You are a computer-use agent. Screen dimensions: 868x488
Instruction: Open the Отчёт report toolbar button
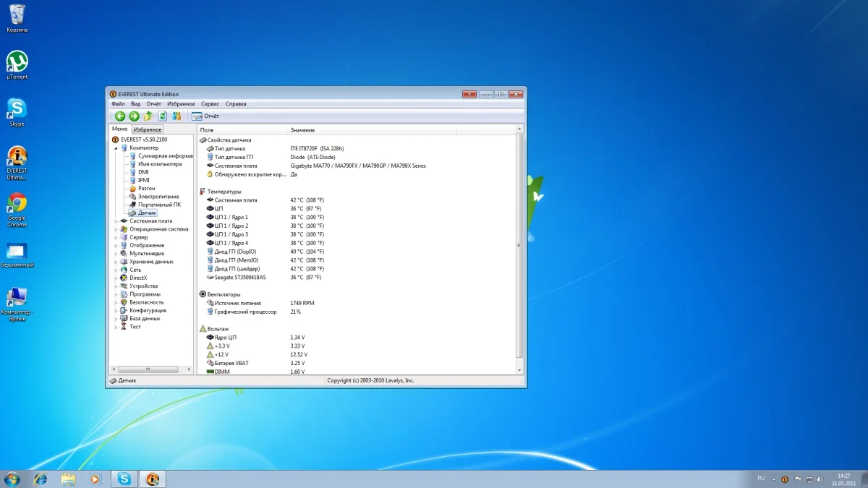pyautogui.click(x=205, y=116)
